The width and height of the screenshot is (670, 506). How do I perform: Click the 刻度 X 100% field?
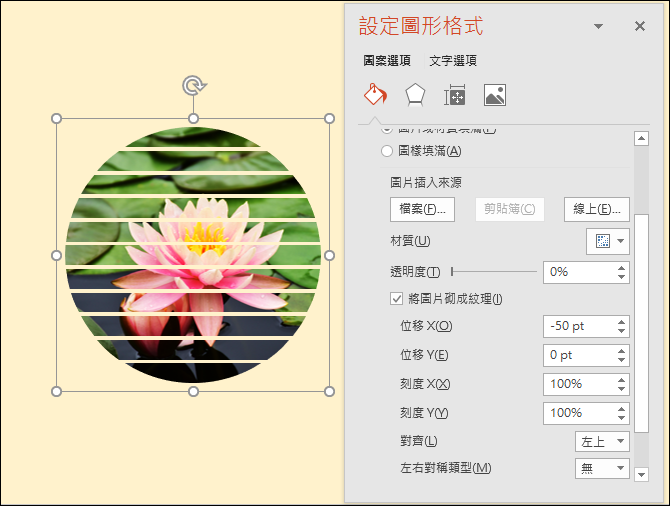579,384
